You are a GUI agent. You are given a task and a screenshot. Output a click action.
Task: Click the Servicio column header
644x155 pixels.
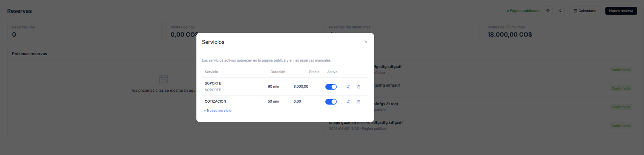point(211,72)
